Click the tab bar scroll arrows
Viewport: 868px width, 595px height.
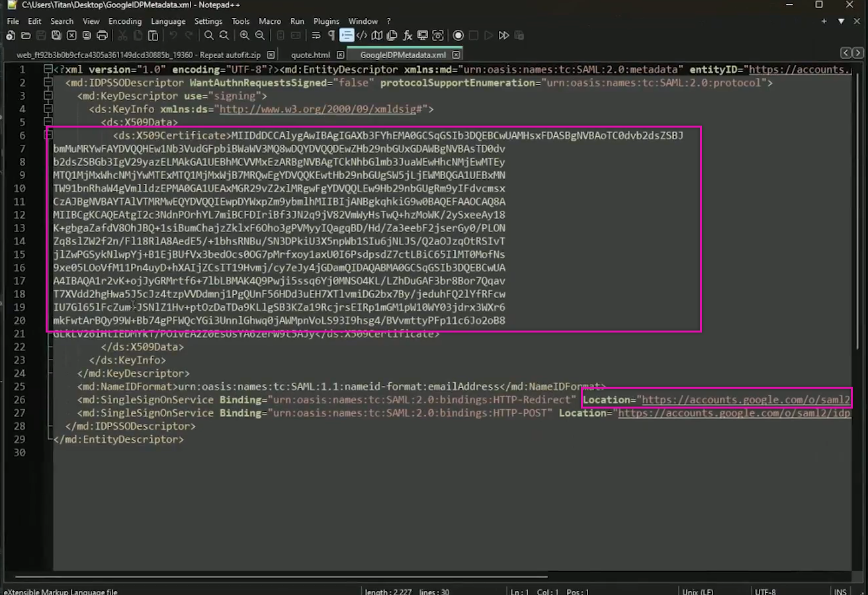[x=851, y=53]
